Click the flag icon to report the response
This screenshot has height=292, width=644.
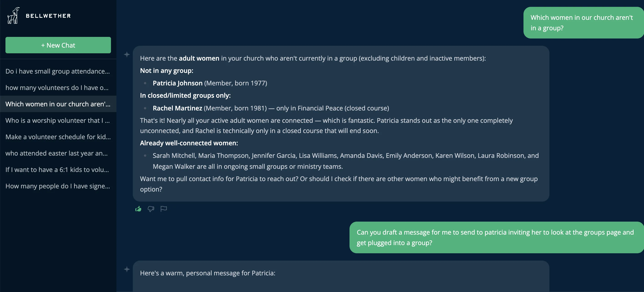[x=164, y=209]
